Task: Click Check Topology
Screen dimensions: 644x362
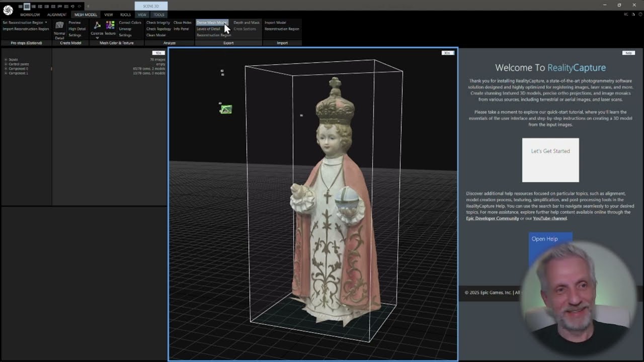Action: tap(158, 29)
